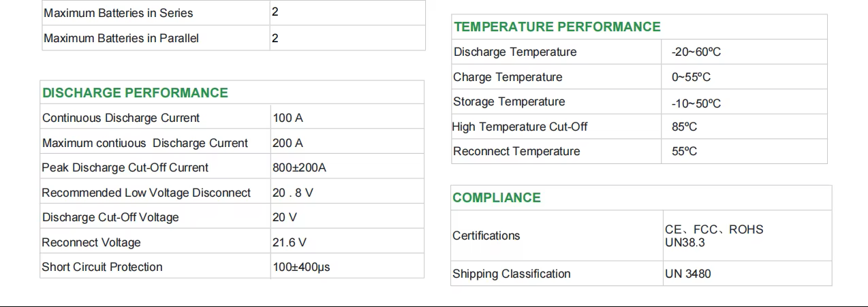Select Recommended Low Voltage Disconnect label
The image size is (868, 307).
[x=146, y=193]
